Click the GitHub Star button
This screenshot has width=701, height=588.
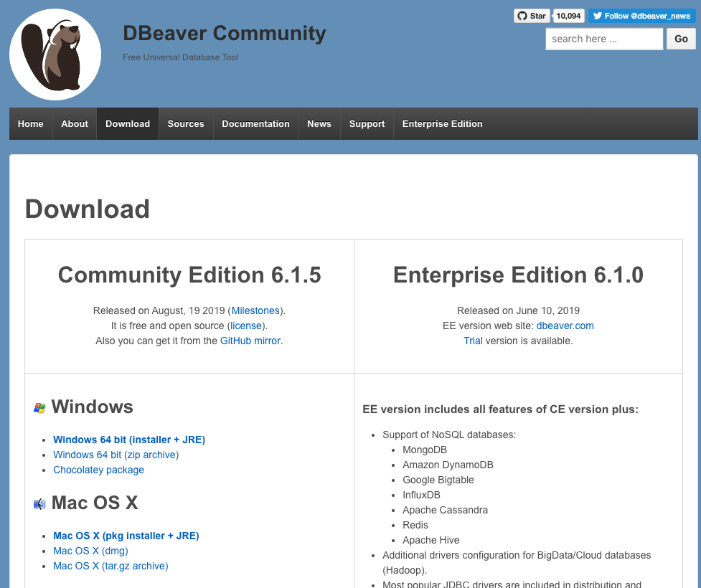coord(532,16)
